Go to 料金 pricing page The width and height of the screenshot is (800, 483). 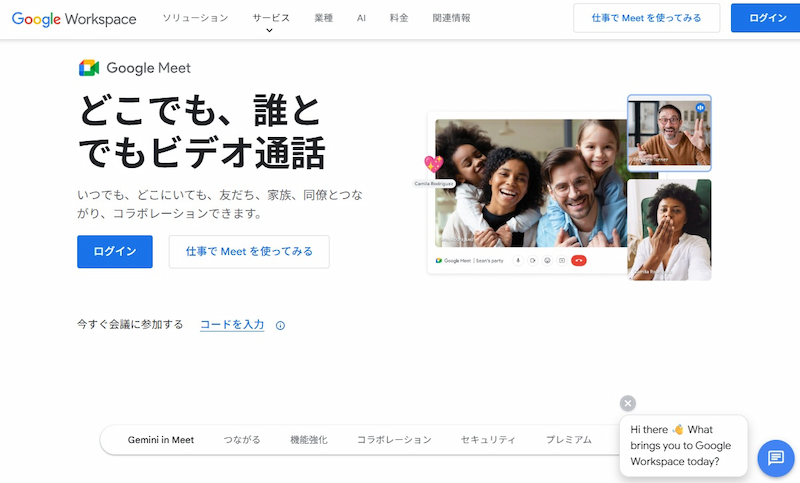point(399,18)
